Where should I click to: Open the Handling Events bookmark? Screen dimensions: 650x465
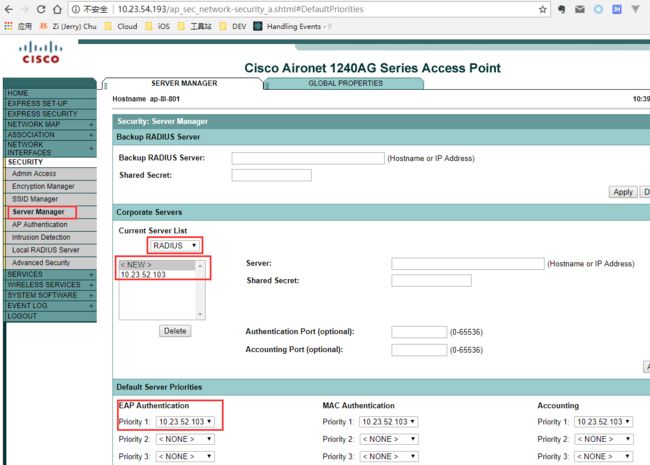[x=292, y=26]
